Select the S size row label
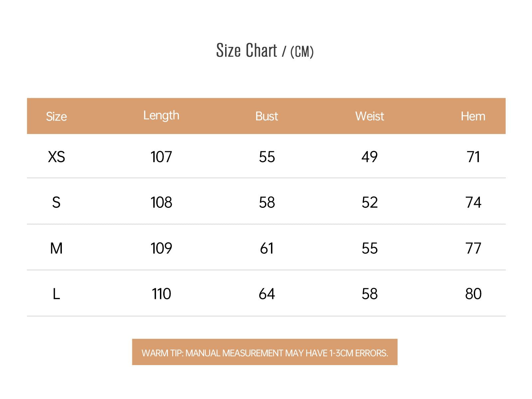 click(57, 202)
